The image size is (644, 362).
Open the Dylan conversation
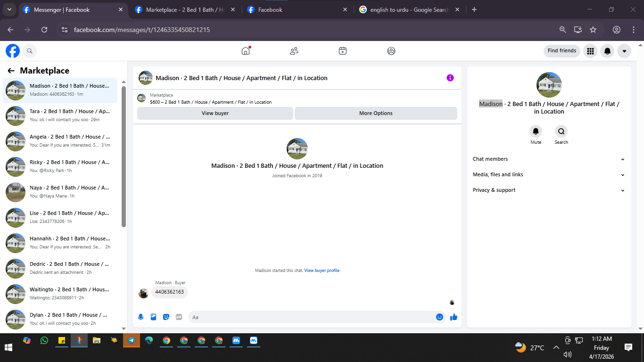(60, 319)
